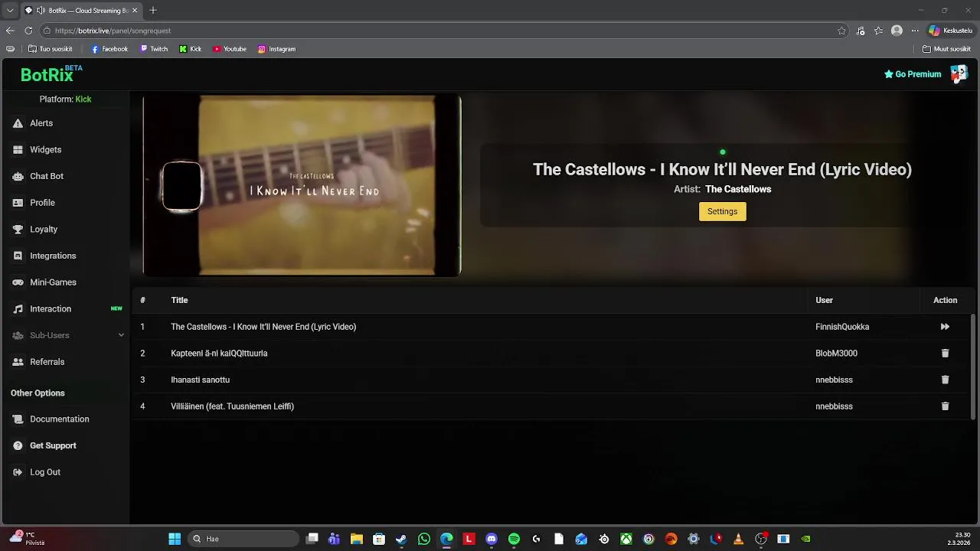Image resolution: width=980 pixels, height=551 pixels.
Task: Open Keskustelu Copilot button
Action: coord(950,31)
